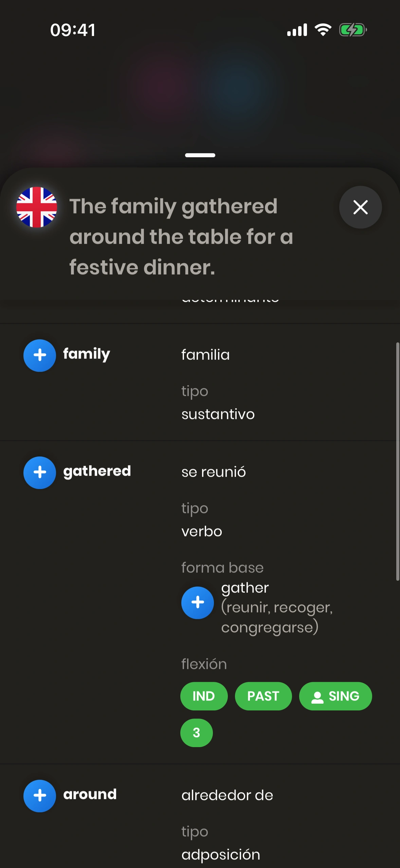Tap the plus icon beside gathered

[40, 472]
